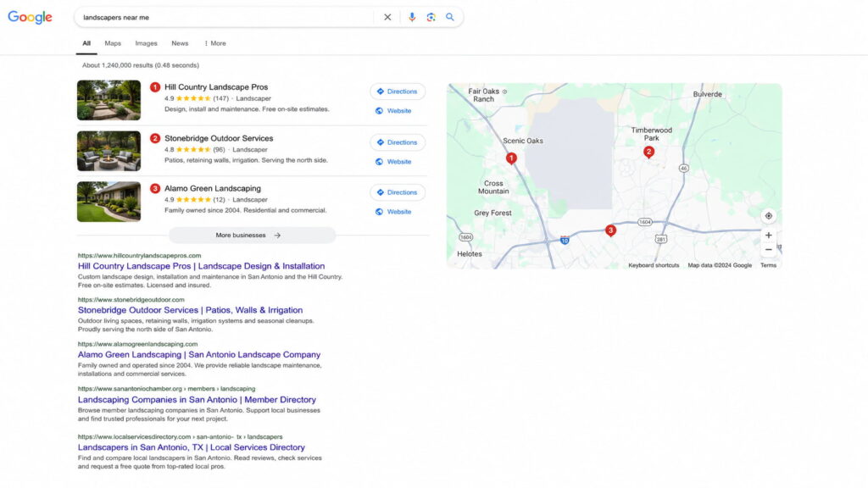Open Hill Country Landscape Pros photo thumbnail
Screen dimensions: 868x488
tap(108, 100)
